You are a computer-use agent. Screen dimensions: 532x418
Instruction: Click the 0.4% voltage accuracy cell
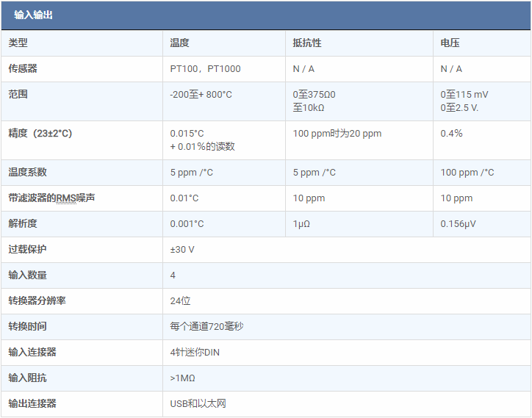pos(451,134)
